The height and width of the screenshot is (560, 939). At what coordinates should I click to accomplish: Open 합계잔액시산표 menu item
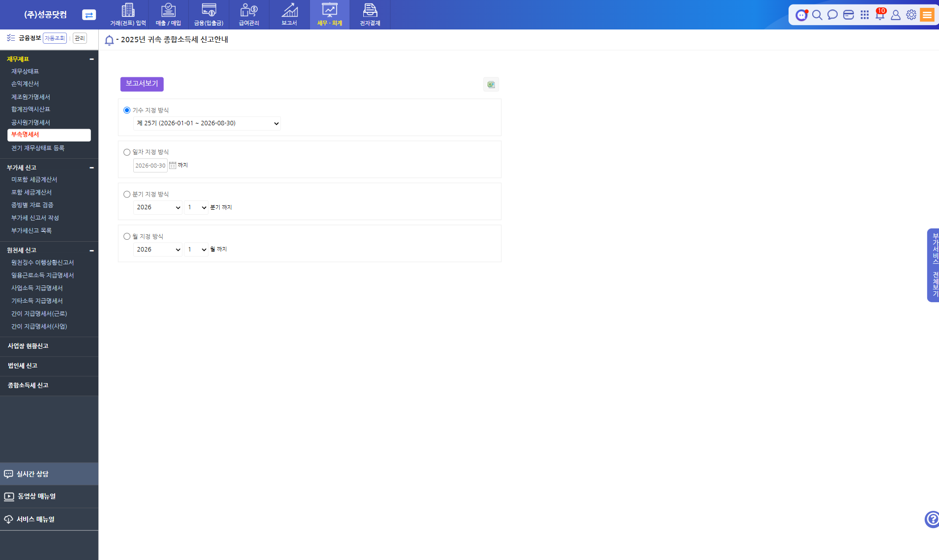click(30, 110)
